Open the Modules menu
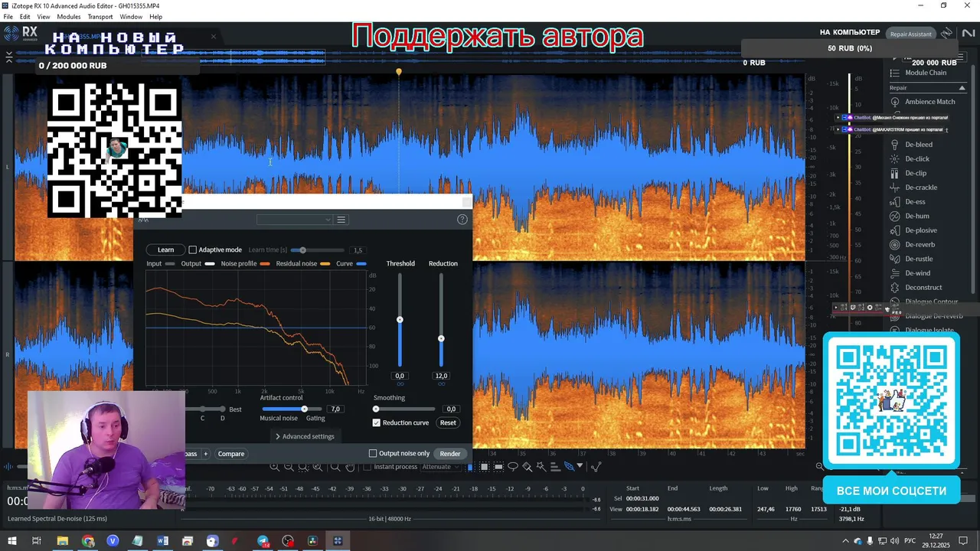The image size is (980, 551). (68, 17)
